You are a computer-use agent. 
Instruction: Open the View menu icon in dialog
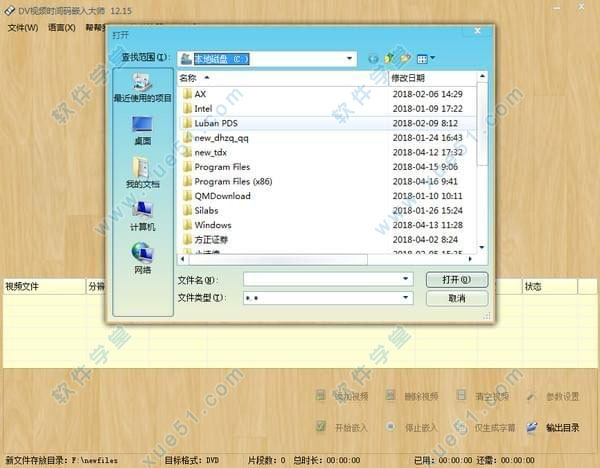(x=422, y=59)
